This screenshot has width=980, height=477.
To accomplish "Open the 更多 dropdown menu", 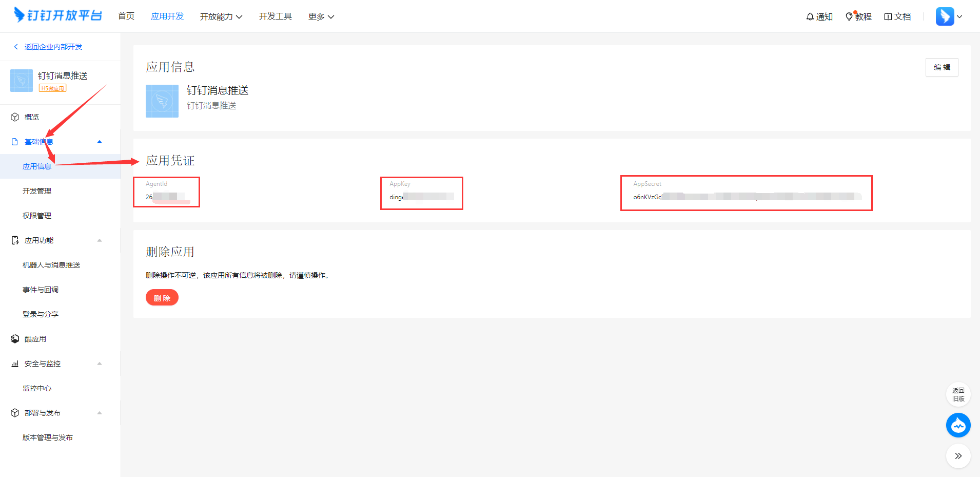I will pyautogui.click(x=321, y=16).
